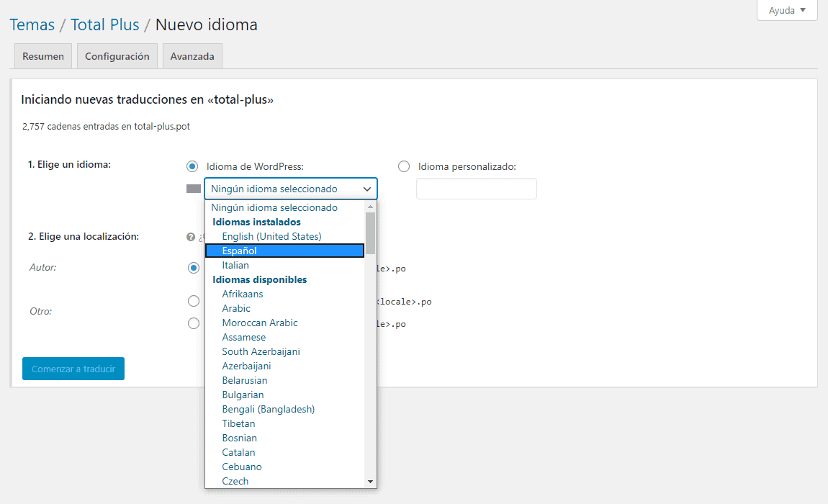Choose Afrikaans from available languages
The image size is (828, 504).
[x=284, y=294]
